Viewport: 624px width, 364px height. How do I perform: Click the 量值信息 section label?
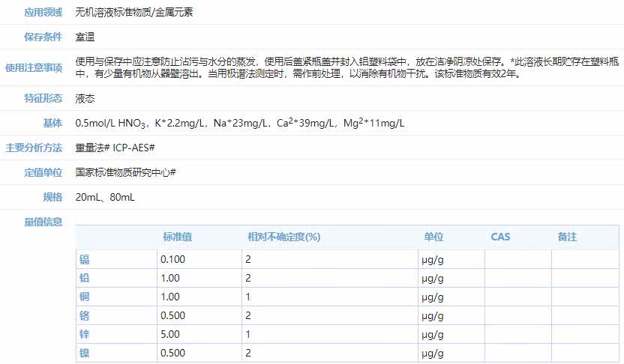43,222
